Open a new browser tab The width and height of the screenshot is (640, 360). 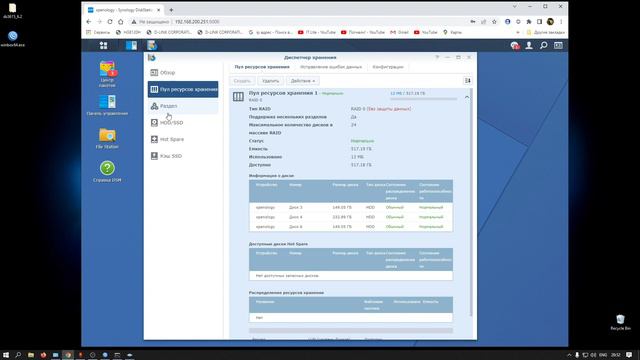171,9
